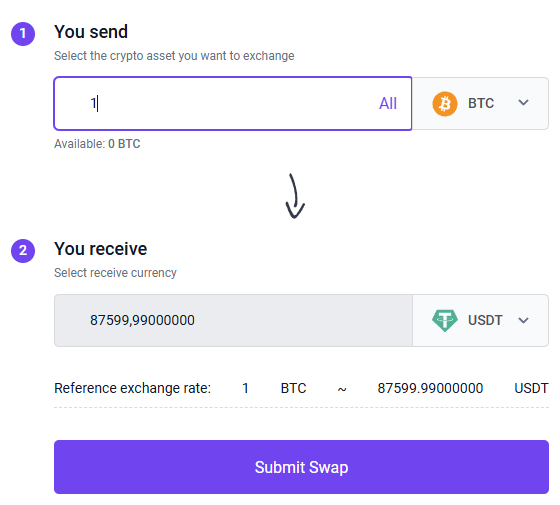Click the Select receive currency subtitle
The image size is (560, 505).
pyautogui.click(x=115, y=273)
